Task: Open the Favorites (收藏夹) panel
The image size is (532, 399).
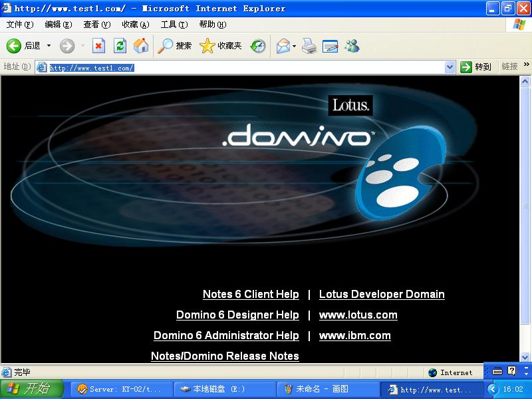Action: 221,46
